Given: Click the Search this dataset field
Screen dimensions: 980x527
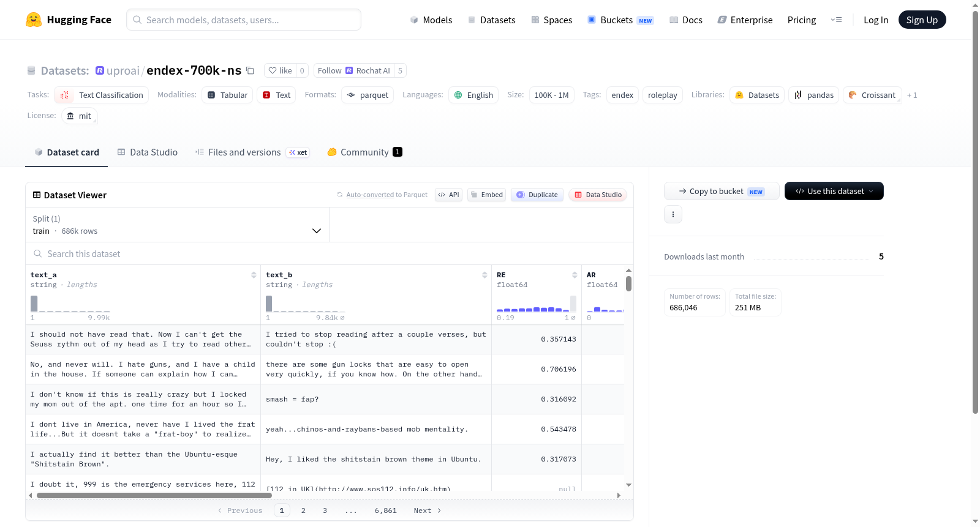Looking at the screenshot, I should [330, 253].
